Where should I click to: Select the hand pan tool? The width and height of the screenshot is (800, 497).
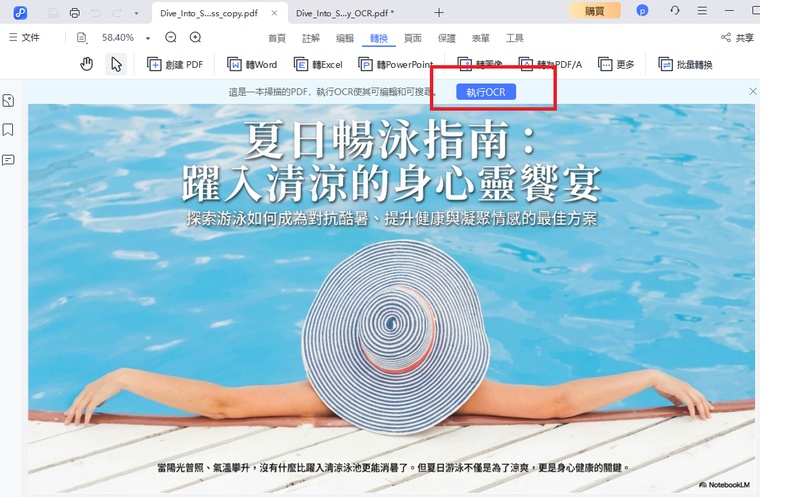[x=87, y=64]
